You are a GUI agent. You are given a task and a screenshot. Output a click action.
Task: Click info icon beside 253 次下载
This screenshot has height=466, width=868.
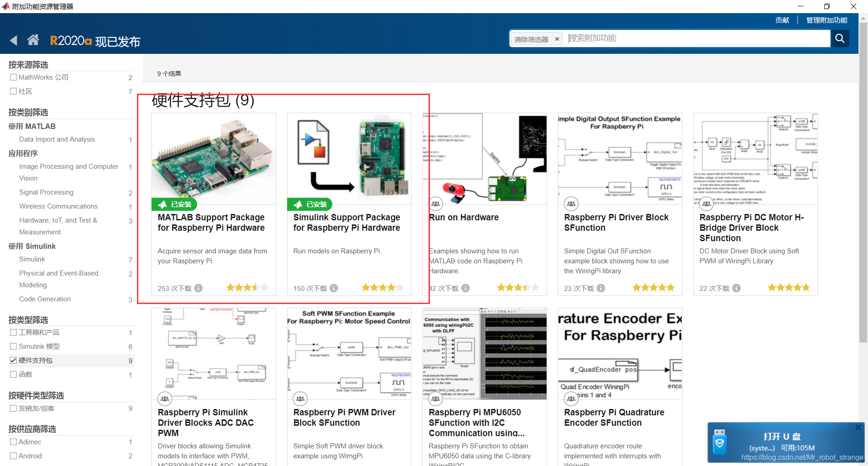click(198, 288)
